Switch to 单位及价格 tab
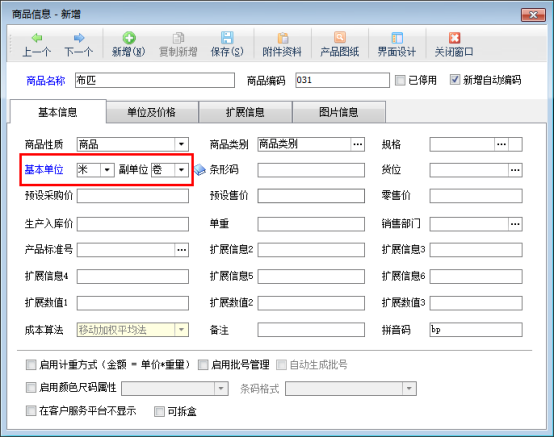The image size is (554, 438). click(x=152, y=112)
